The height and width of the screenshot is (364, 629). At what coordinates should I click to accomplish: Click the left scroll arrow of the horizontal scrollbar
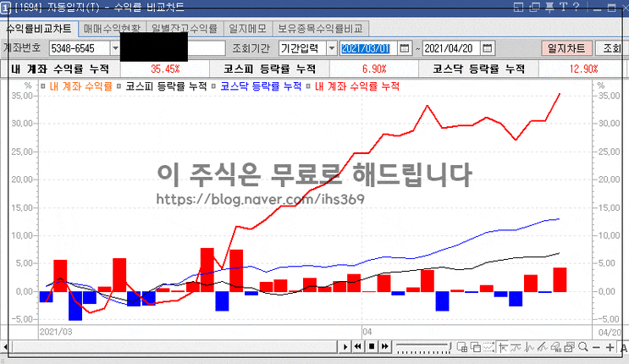[x=5, y=347]
